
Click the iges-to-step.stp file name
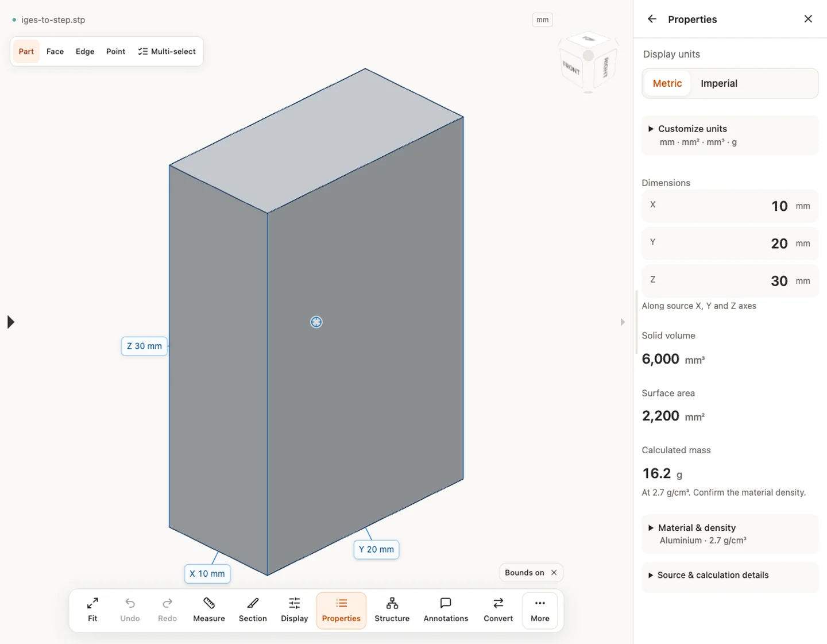pos(53,20)
